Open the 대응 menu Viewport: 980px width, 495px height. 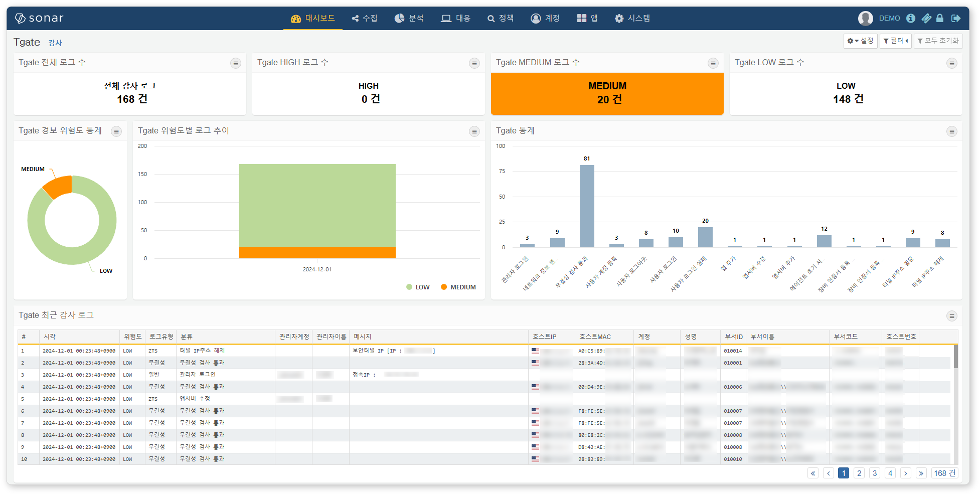click(456, 18)
